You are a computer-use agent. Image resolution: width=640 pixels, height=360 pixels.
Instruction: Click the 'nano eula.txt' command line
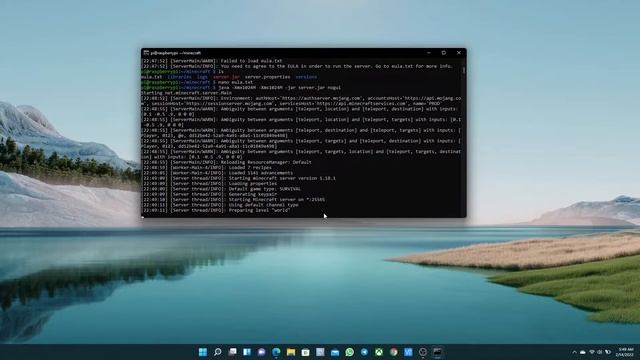point(235,82)
